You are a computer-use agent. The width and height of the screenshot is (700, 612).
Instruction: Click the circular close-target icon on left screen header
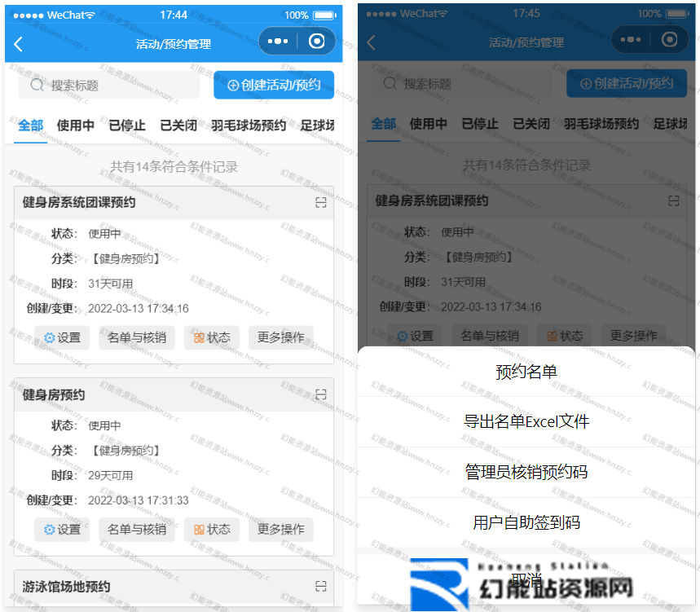(317, 42)
